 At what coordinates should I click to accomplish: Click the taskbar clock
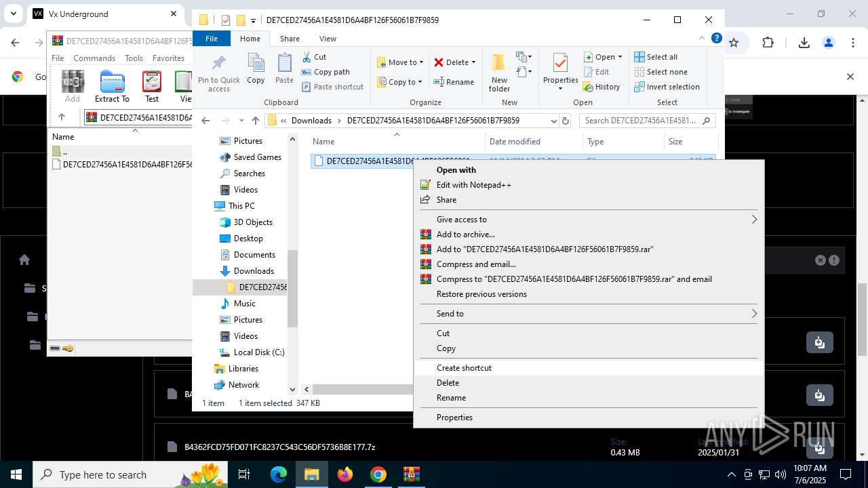810,474
